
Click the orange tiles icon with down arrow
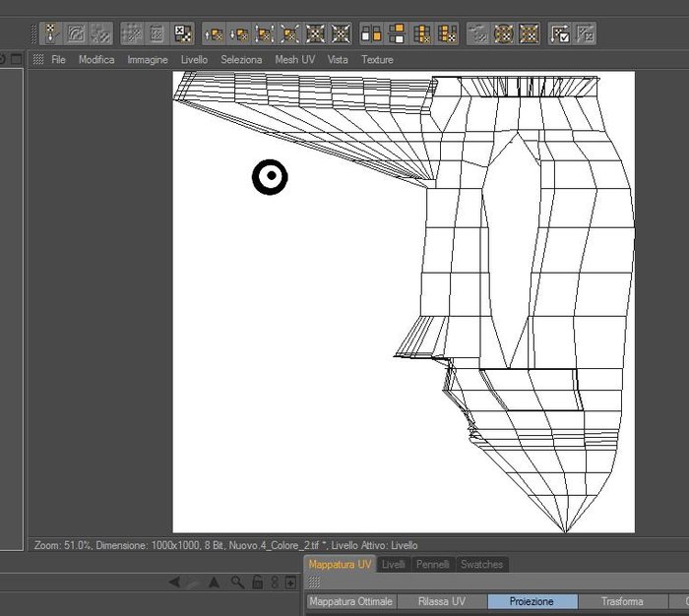click(239, 33)
